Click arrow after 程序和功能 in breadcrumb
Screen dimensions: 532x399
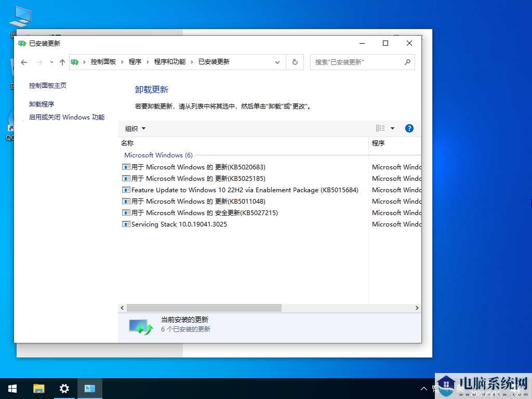[192, 62]
